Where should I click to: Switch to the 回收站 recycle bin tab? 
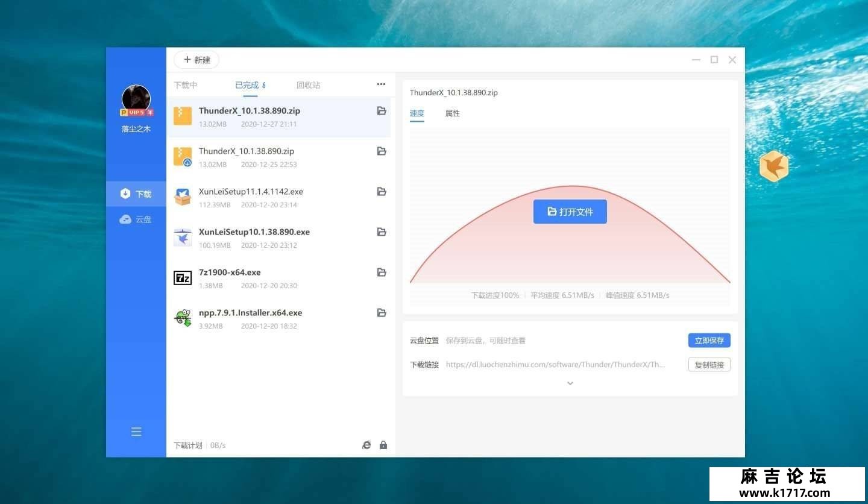tap(309, 85)
